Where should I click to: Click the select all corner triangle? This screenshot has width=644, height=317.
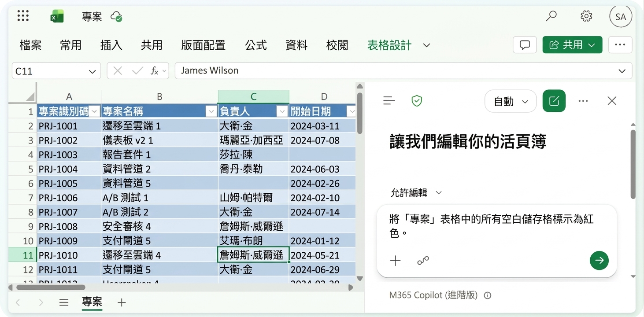(30, 97)
